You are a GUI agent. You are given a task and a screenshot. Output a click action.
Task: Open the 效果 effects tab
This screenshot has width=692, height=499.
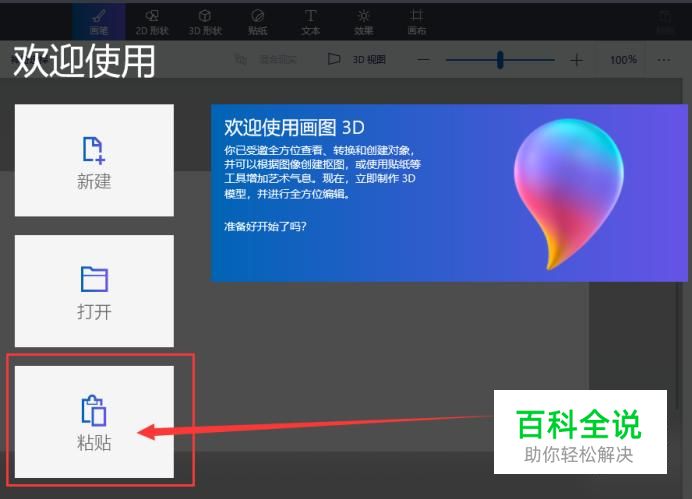coord(364,22)
